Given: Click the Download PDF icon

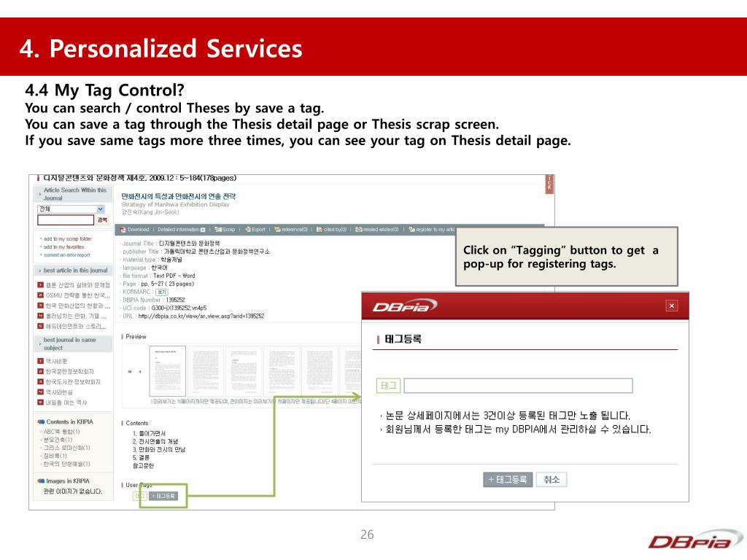Looking at the screenshot, I should point(123,230).
